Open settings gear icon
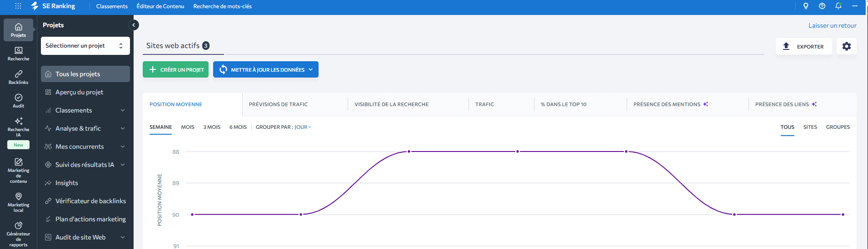This screenshot has width=868, height=249. click(846, 46)
